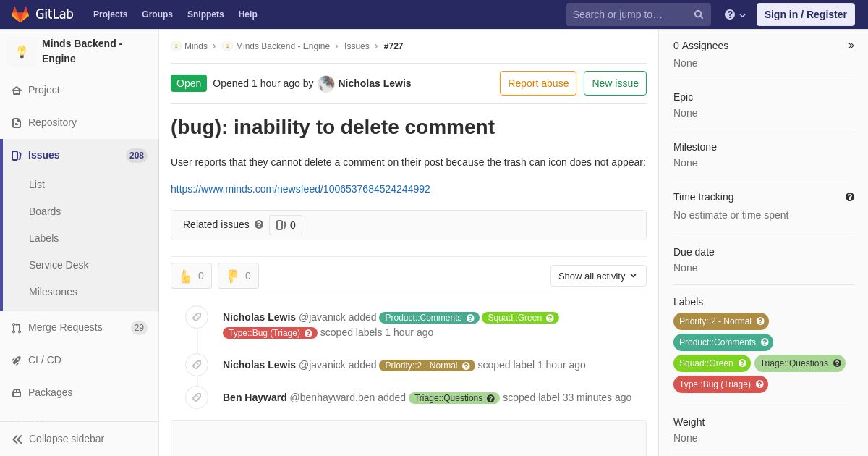Click the label icon beside Ben Hayward activity
868x456 pixels.
click(x=197, y=397)
